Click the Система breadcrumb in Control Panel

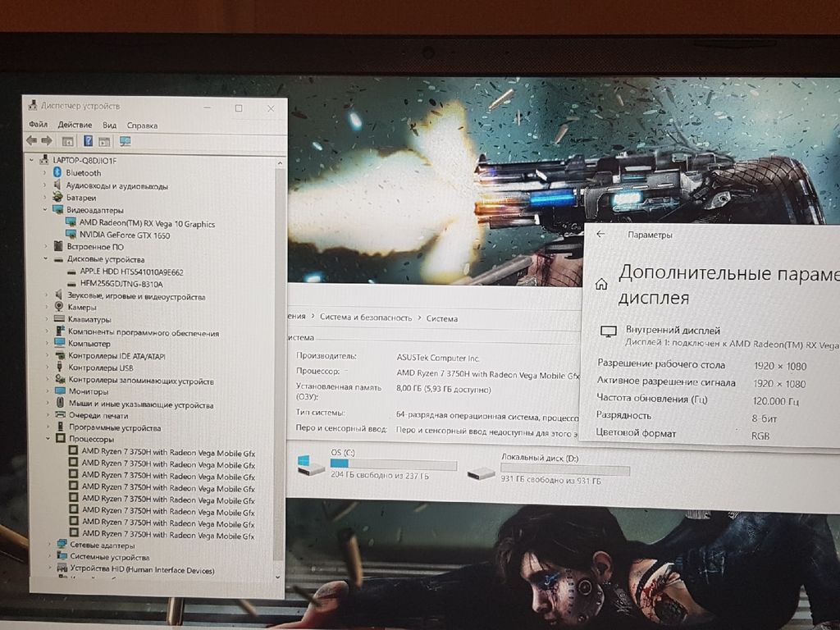tap(442, 318)
